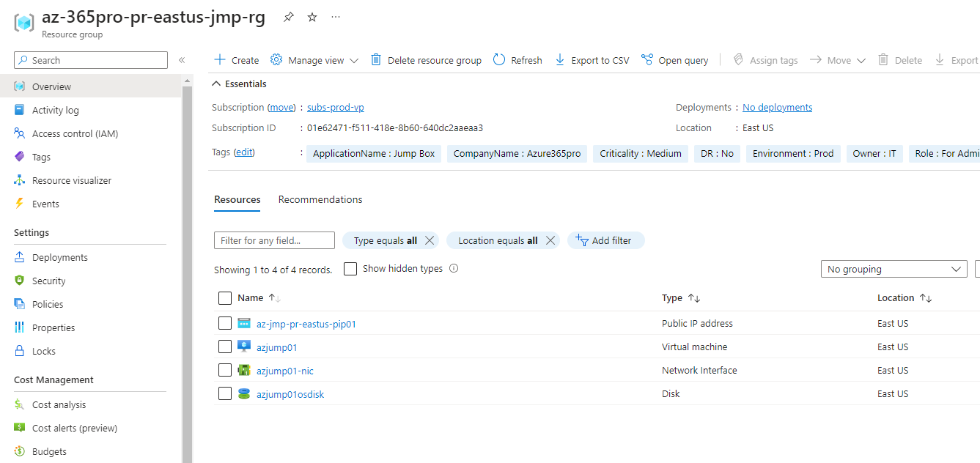Image resolution: width=980 pixels, height=463 pixels.
Task: Click the ApplicationName : Jump Box tag
Action: pos(374,154)
